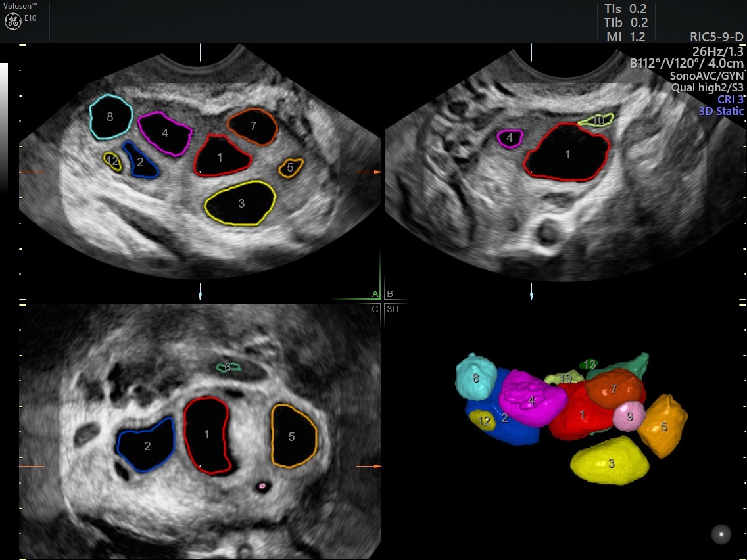747x560 pixels.
Task: Select follicle 10 outline in plane B
Action: (597, 120)
